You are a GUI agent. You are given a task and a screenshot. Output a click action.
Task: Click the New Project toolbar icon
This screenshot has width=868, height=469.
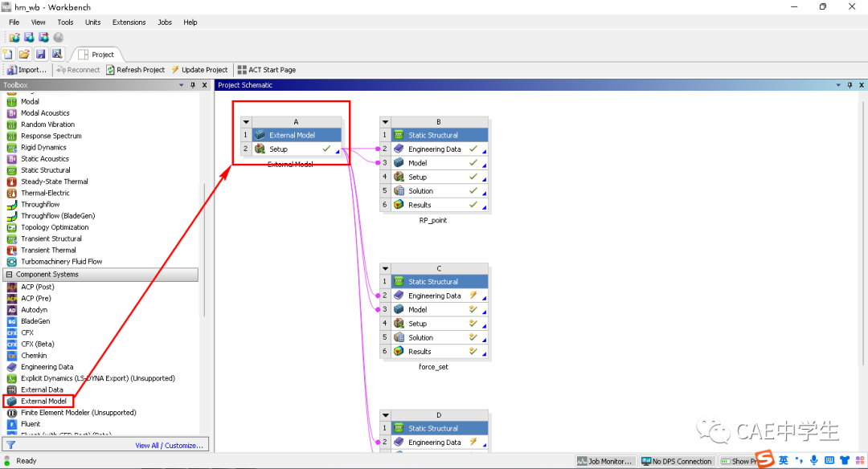click(8, 54)
